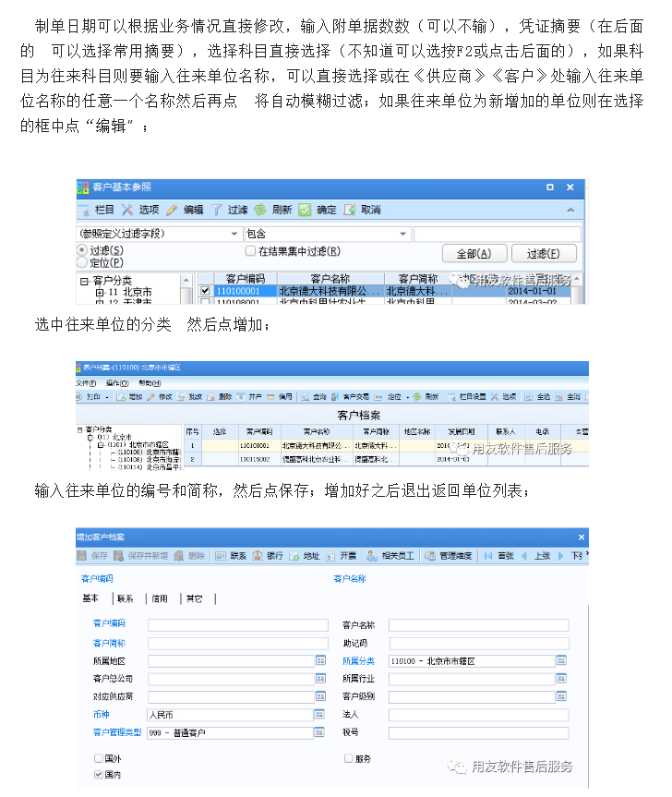Click 增加 in 客户档案 toolbar
The height and width of the screenshot is (797, 672).
[x=129, y=397]
